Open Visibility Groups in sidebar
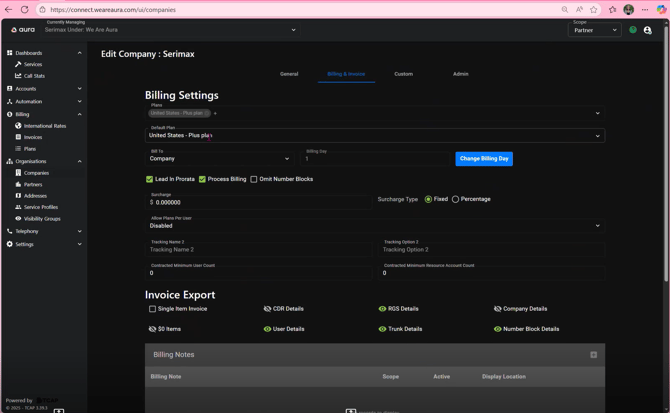The width and height of the screenshot is (670, 413). (42, 218)
